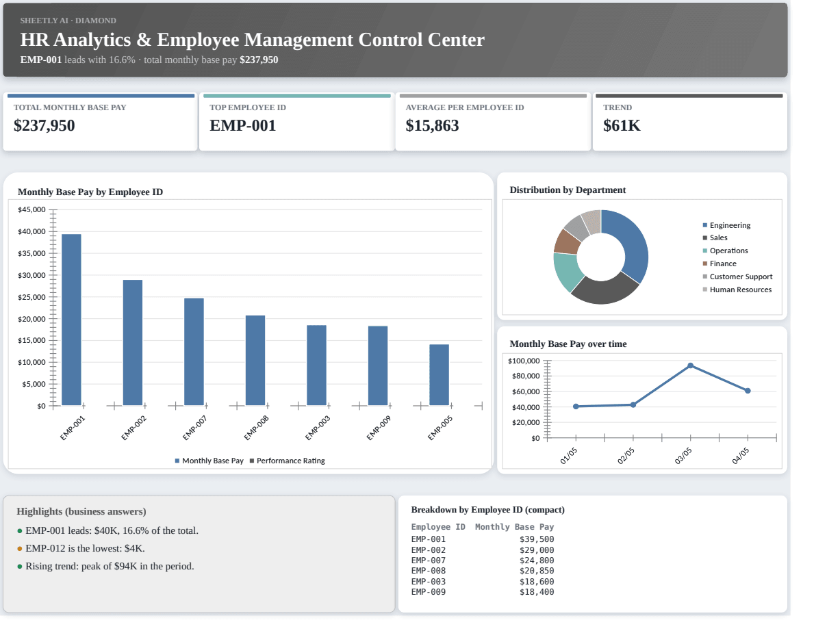840x631 pixels.
Task: Click the brown Finance donut slice
Action: pos(565,242)
